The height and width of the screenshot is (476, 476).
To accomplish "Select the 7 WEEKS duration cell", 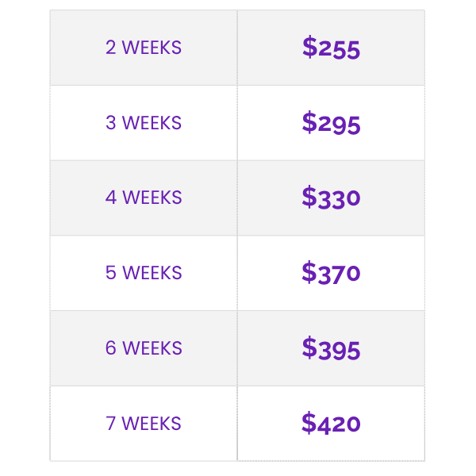I will click(x=144, y=424).
